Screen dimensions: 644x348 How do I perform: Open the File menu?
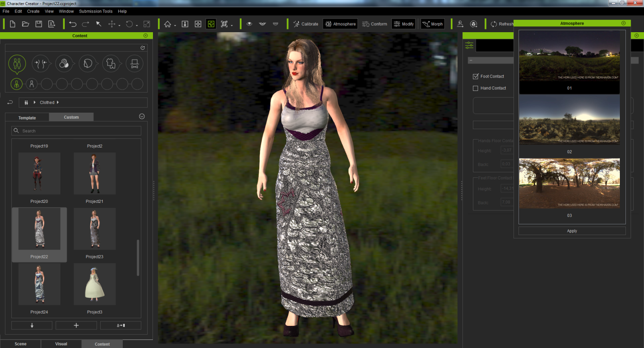[x=6, y=11]
